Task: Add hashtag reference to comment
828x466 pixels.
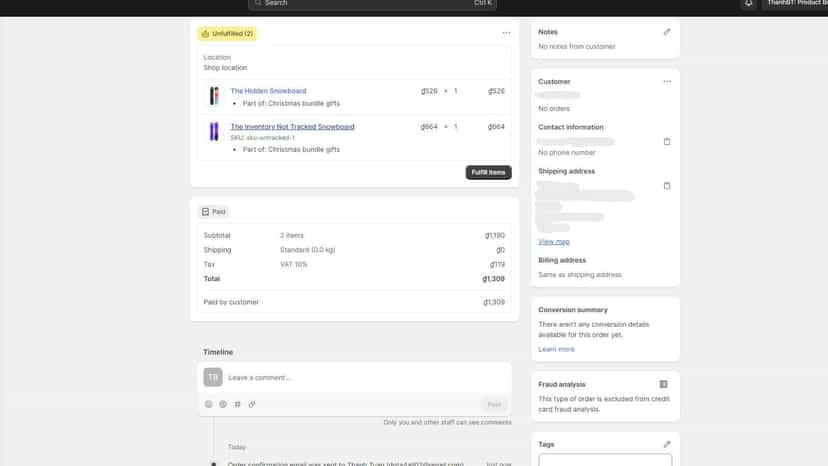Action: 238,404
